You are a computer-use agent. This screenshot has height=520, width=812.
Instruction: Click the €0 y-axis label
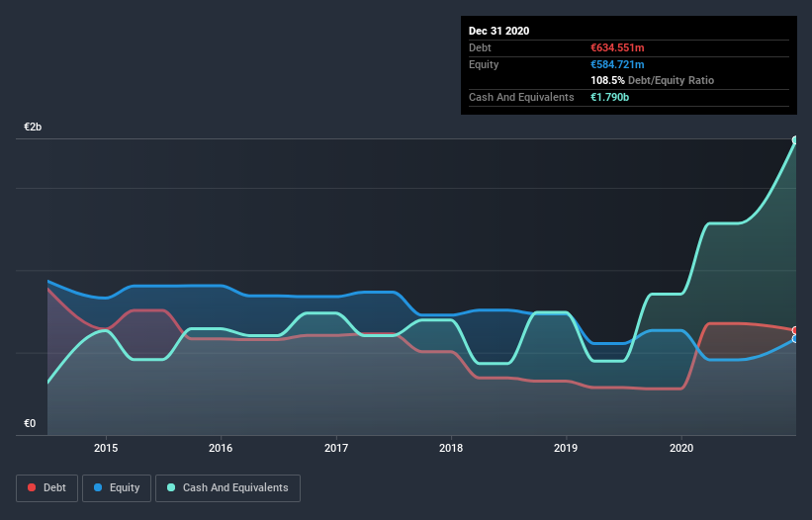tap(30, 423)
